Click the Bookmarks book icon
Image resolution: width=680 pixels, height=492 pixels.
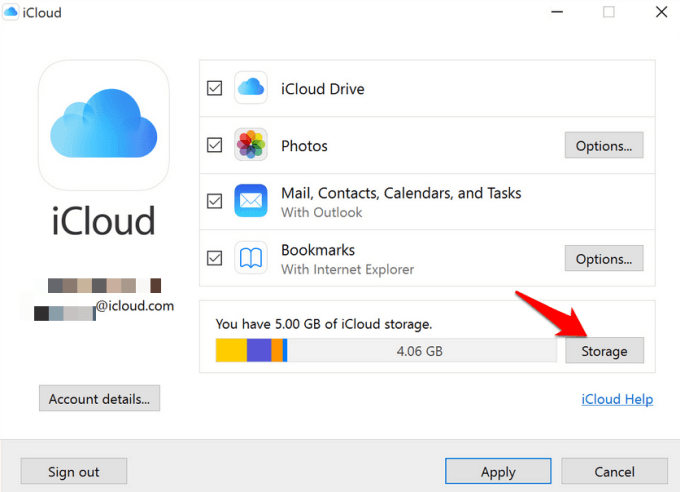click(251, 258)
